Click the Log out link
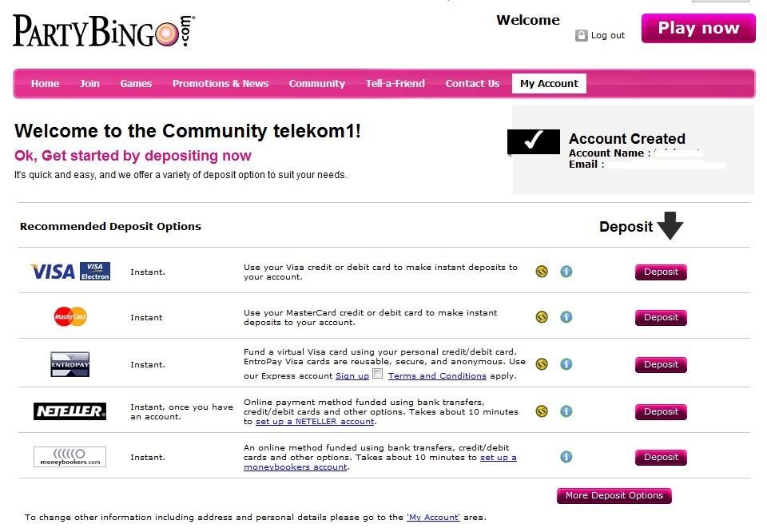 [608, 36]
